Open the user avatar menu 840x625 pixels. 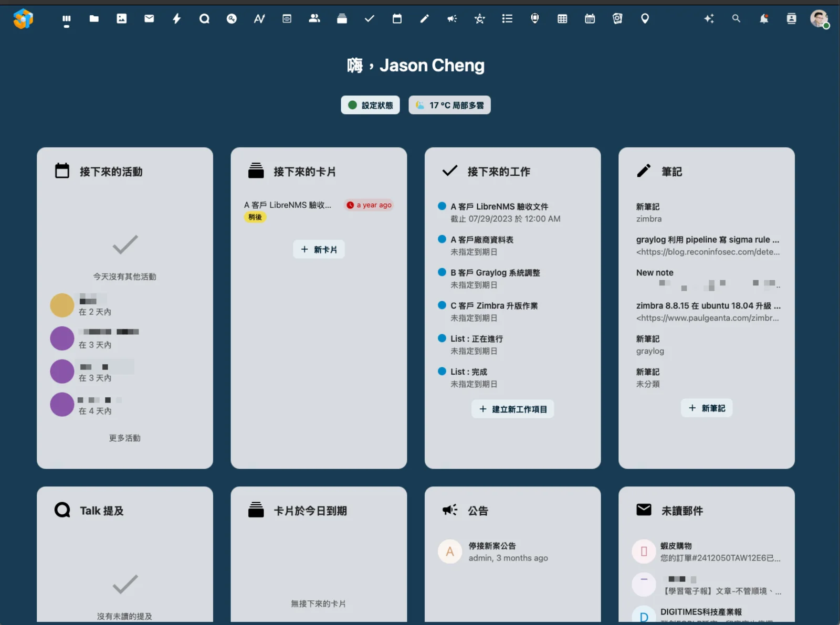820,19
